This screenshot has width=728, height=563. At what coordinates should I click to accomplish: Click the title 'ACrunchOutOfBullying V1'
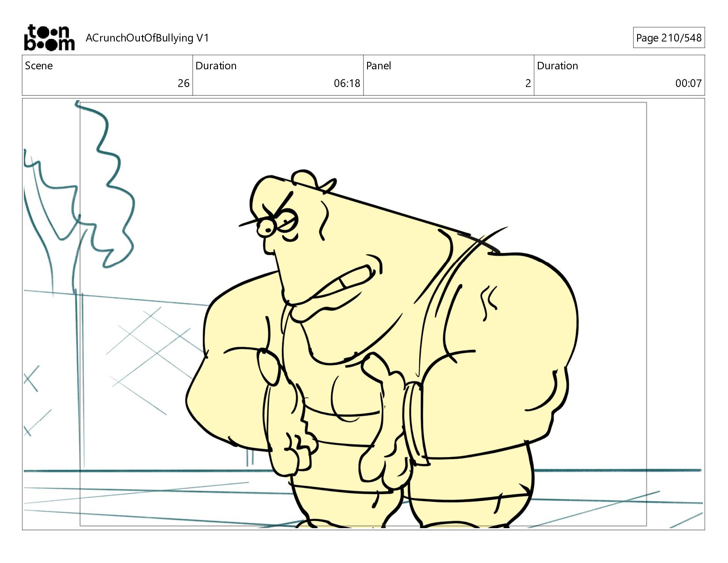[147, 38]
